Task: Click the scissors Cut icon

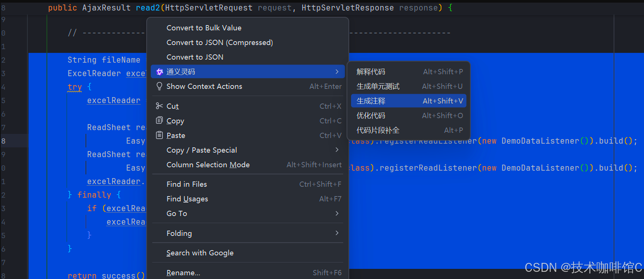Action: pyautogui.click(x=159, y=106)
